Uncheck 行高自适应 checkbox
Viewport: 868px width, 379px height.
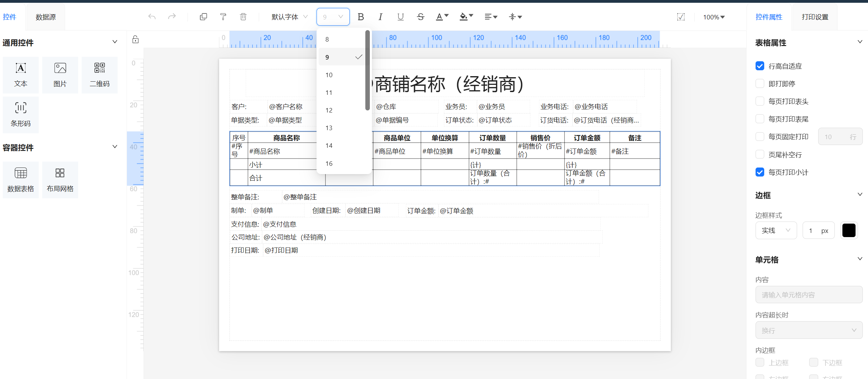coord(760,66)
